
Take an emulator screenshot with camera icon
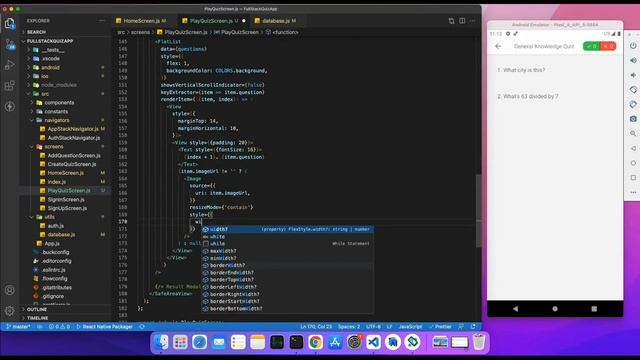tap(633, 119)
